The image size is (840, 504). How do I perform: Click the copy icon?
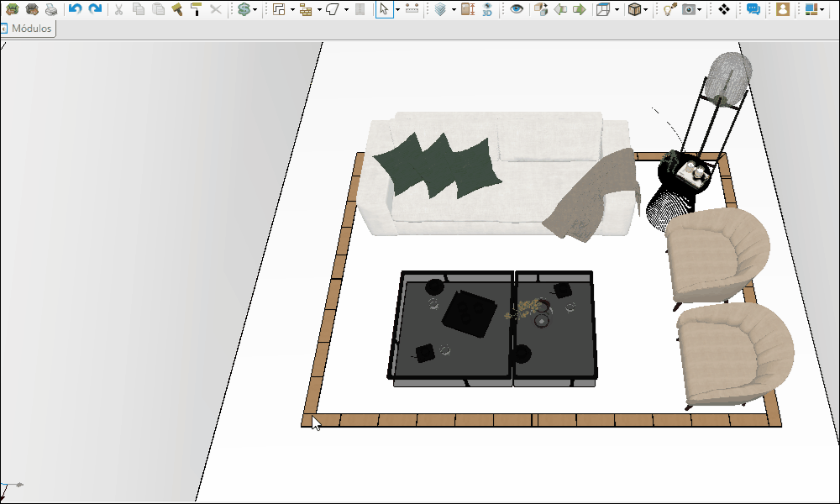point(139,9)
